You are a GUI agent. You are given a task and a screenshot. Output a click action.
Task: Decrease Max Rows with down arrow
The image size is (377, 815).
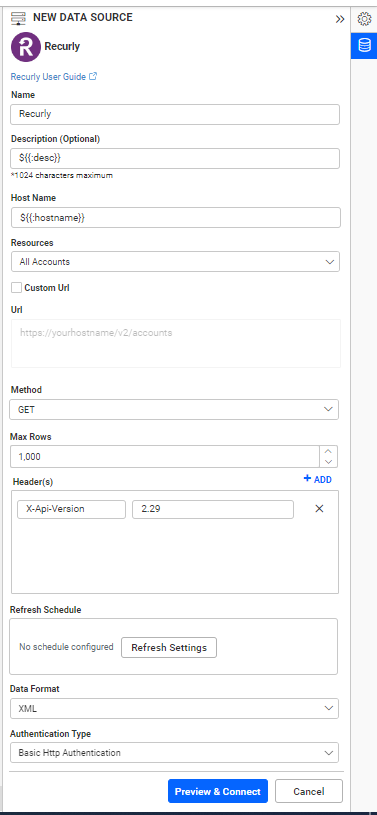tap(328, 462)
